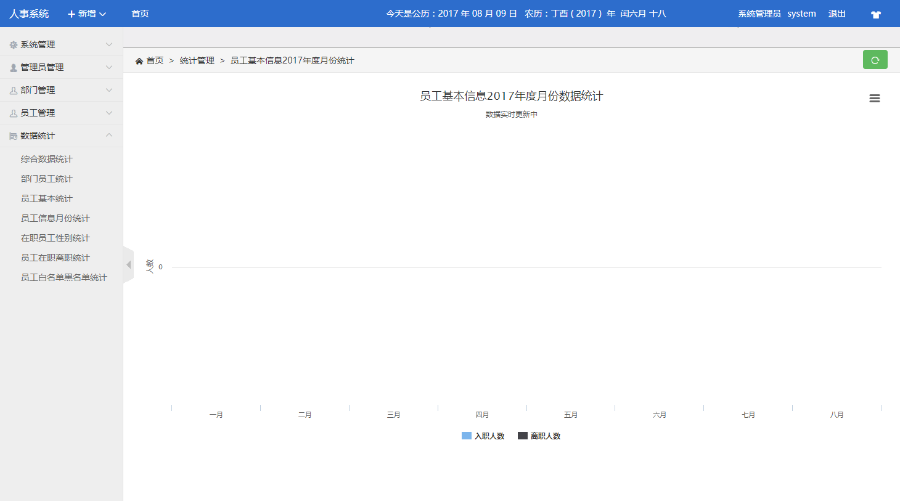The width and height of the screenshot is (900, 501).
Task: Click the 人事系统 logo text
Action: click(29, 14)
